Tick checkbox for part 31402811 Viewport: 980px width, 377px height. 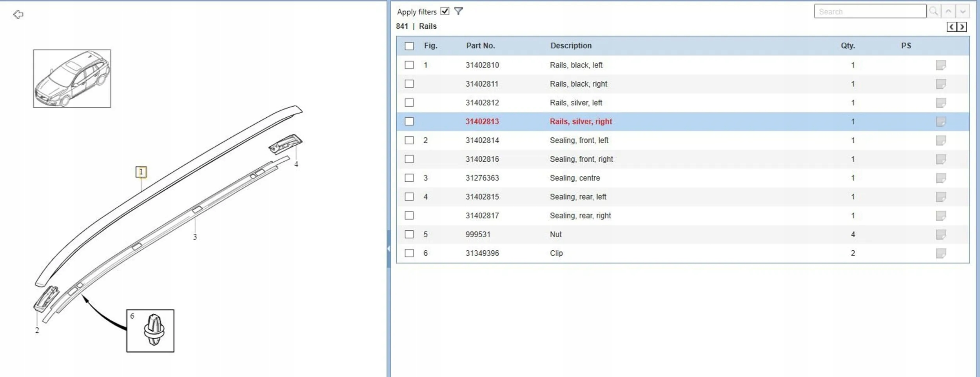[409, 84]
